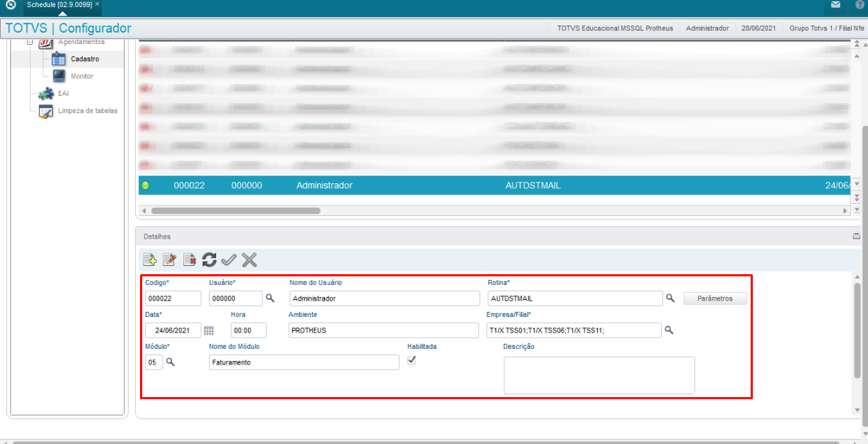Viewport: 868px width, 444px height.
Task: Click the grid scrollbar left arrow
Action: [144, 211]
